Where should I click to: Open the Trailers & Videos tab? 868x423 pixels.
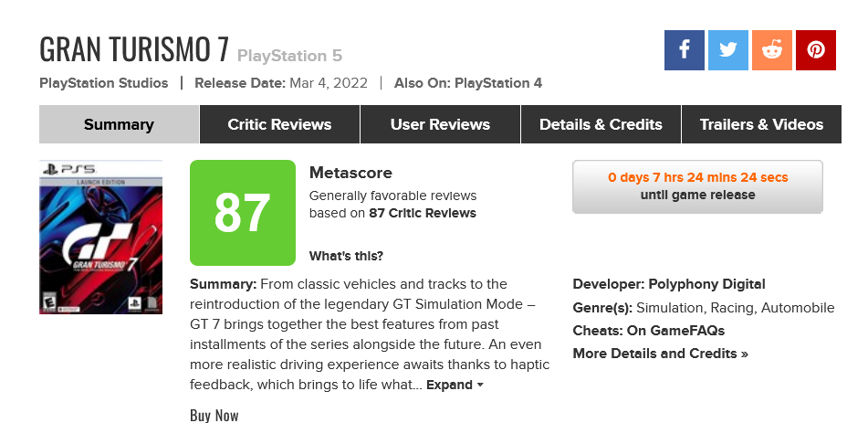click(761, 124)
